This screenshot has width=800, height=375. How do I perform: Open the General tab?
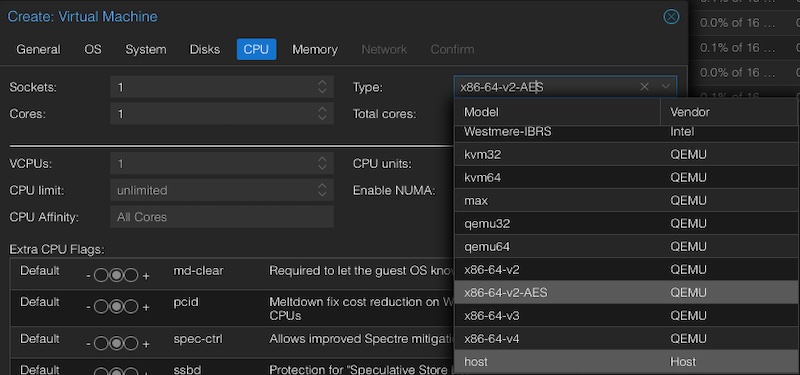[38, 49]
